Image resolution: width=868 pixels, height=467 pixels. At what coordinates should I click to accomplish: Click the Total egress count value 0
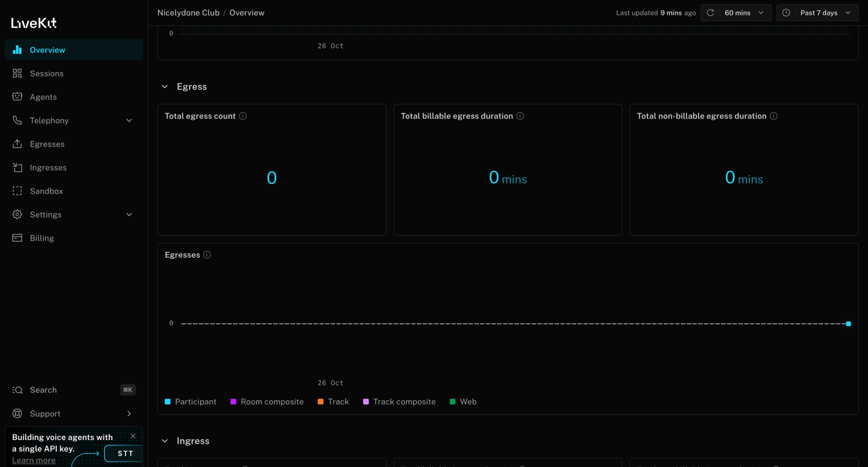click(x=272, y=178)
